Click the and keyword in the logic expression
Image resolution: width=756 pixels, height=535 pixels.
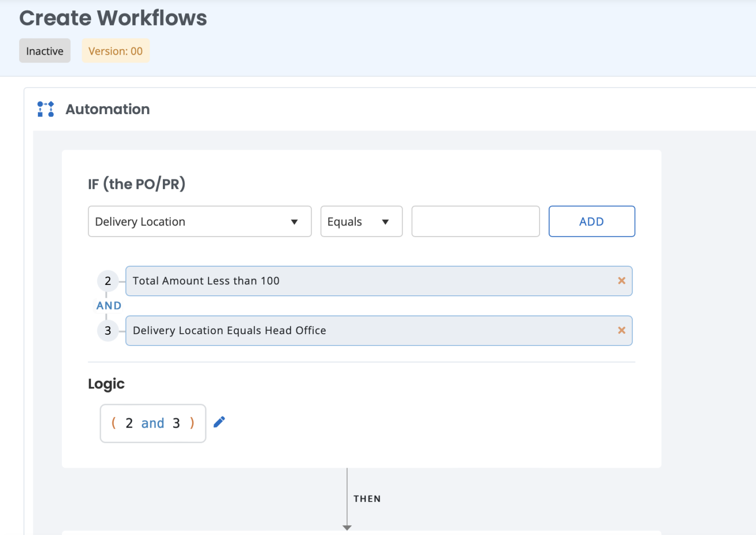point(153,423)
